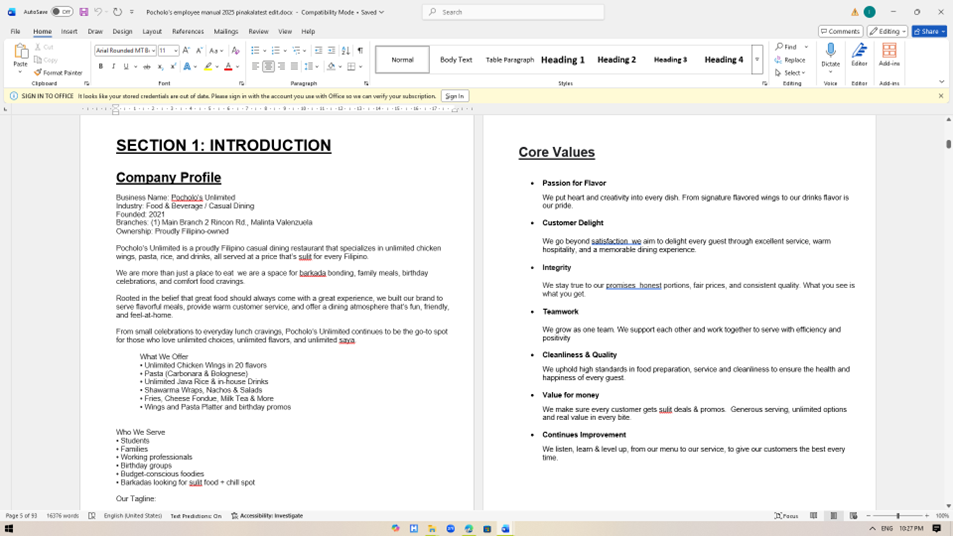Switch to the References tab
The height and width of the screenshot is (536, 953).
(188, 32)
